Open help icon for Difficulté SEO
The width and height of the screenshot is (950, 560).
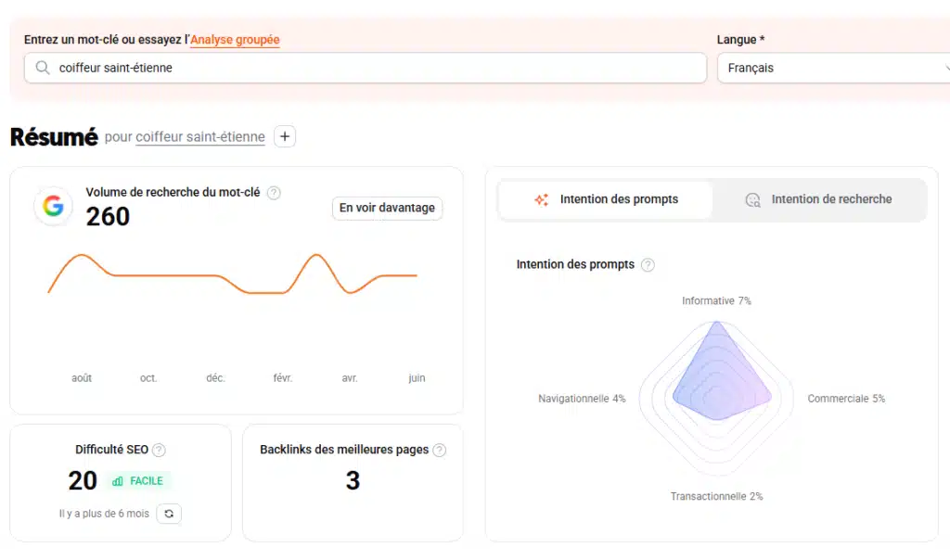pos(159,450)
